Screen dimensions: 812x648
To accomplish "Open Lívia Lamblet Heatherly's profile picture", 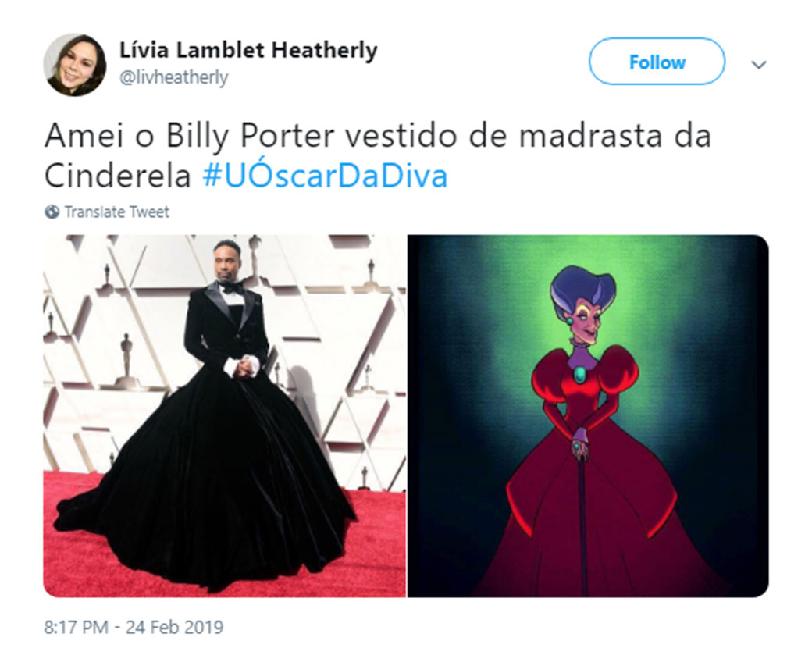I will pyautogui.click(x=75, y=65).
